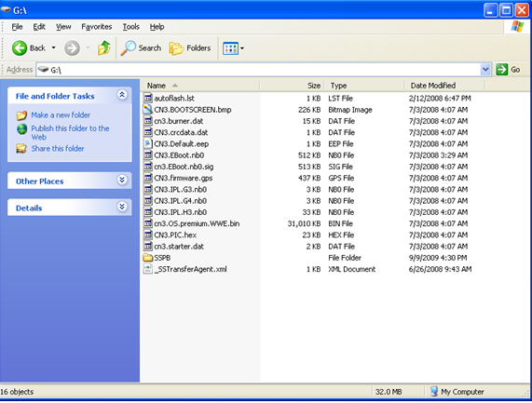Sort files by the Type column header
532x403 pixels.
(364, 86)
